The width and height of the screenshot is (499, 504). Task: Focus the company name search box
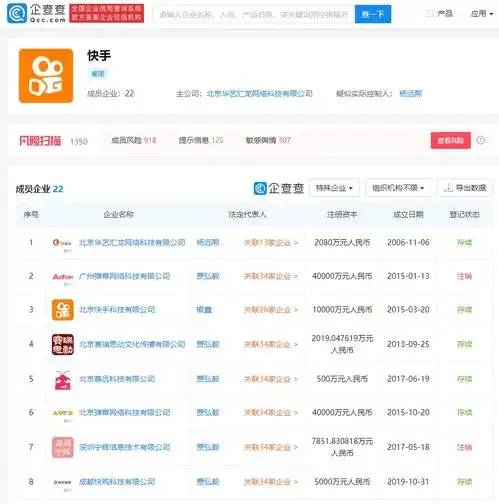click(x=254, y=14)
